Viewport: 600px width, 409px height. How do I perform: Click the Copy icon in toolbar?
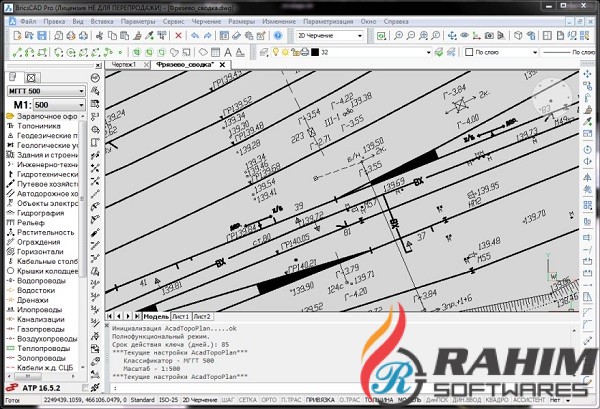[112, 36]
